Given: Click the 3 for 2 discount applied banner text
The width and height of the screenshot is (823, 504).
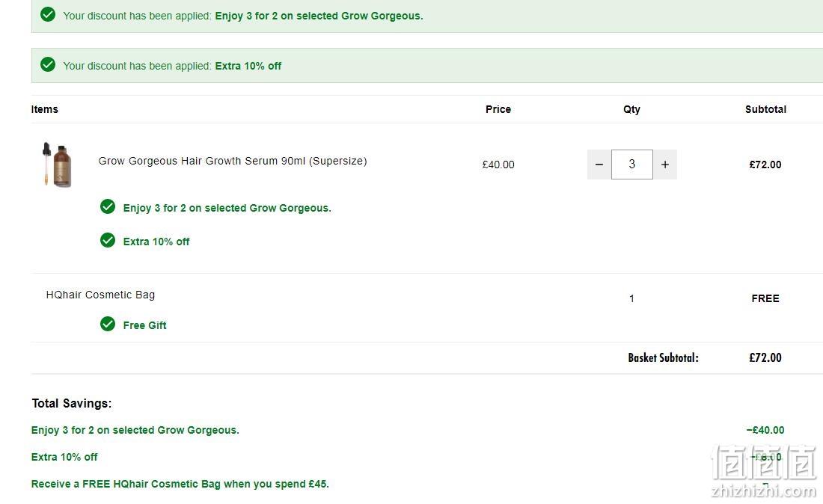Looking at the screenshot, I should (243, 16).
